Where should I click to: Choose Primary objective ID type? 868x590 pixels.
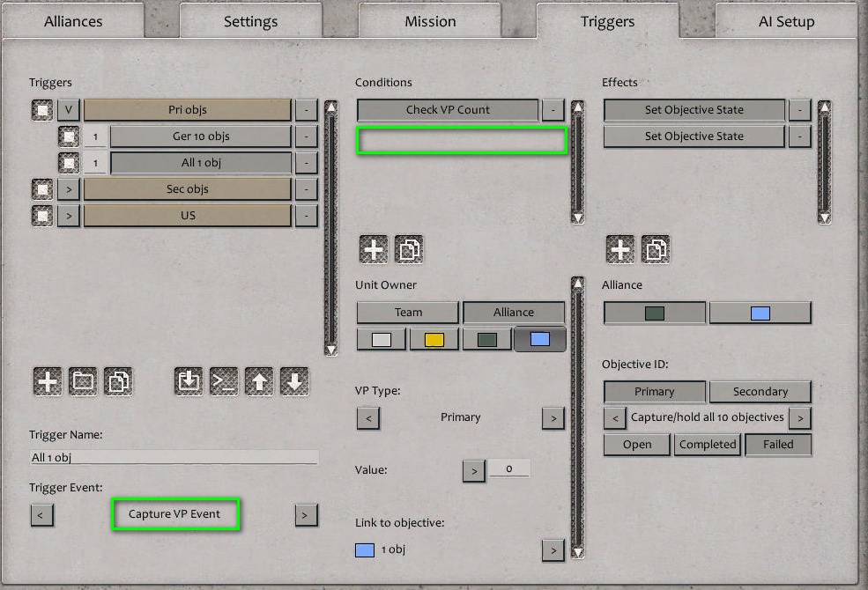click(x=655, y=392)
